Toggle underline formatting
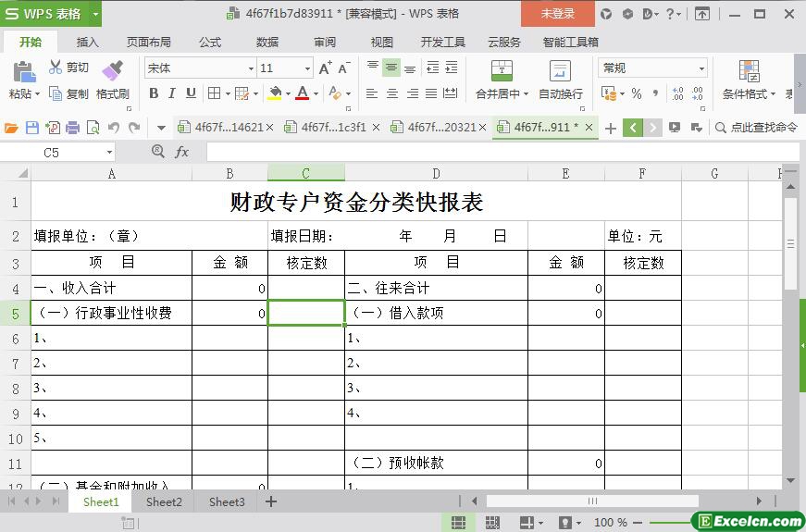Screen dimensions: 806x532 tap(191, 93)
